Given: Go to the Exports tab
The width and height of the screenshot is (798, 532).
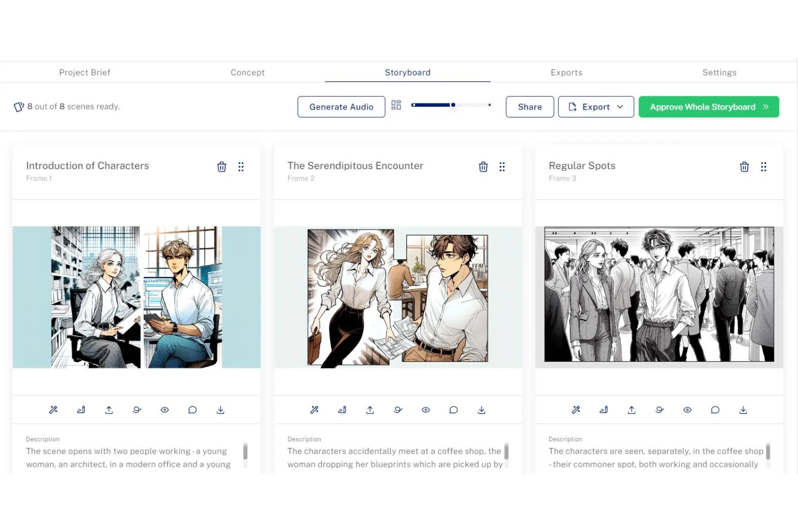Looking at the screenshot, I should click(x=566, y=72).
